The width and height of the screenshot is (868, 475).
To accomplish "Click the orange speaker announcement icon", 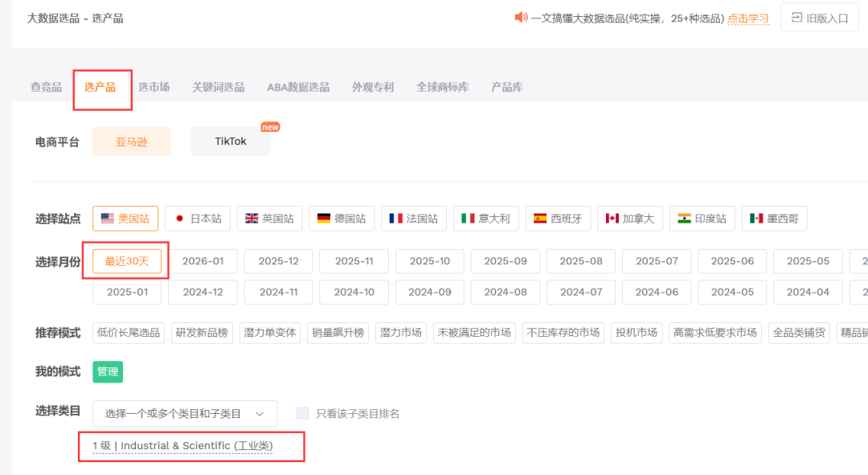I will pyautogui.click(x=522, y=18).
